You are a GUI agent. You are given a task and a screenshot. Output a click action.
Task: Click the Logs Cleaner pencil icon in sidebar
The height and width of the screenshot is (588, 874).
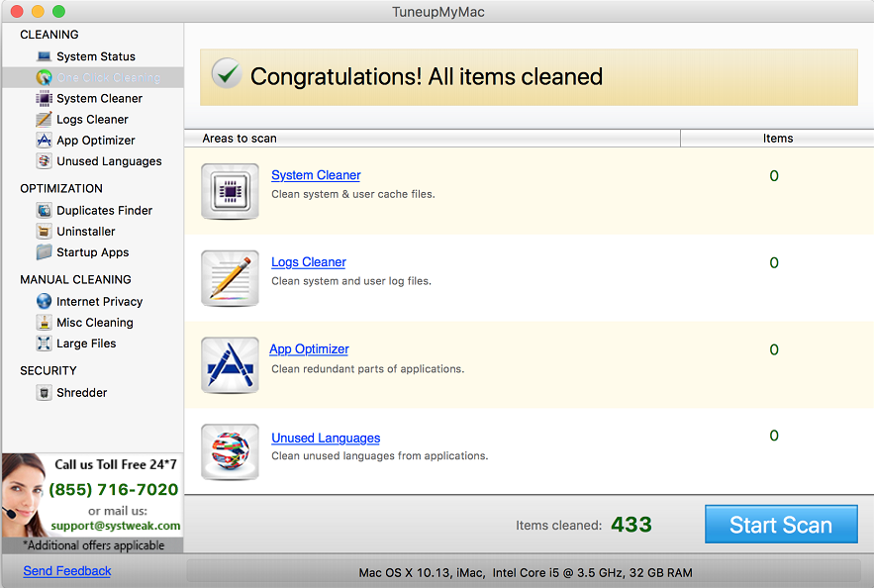pos(44,119)
